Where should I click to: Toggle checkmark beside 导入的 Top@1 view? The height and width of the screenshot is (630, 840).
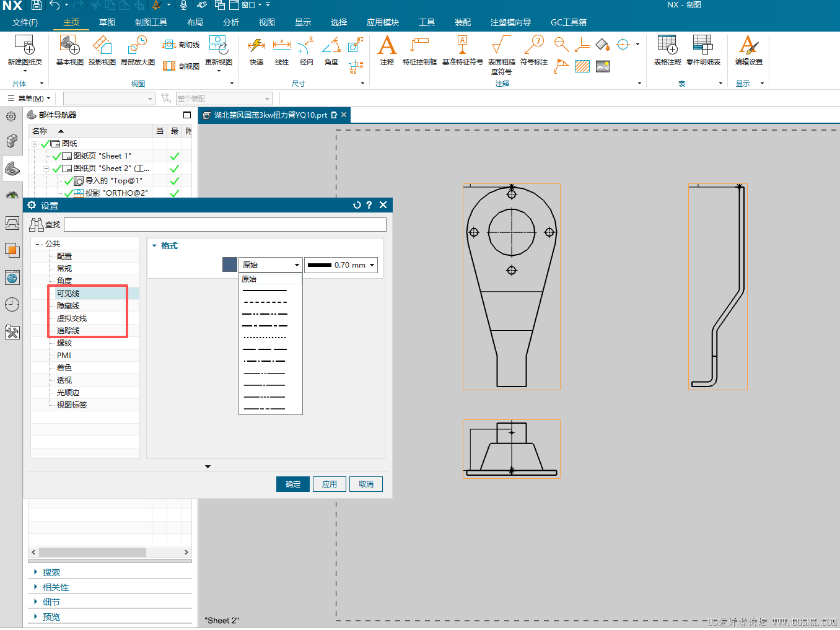pos(69,181)
